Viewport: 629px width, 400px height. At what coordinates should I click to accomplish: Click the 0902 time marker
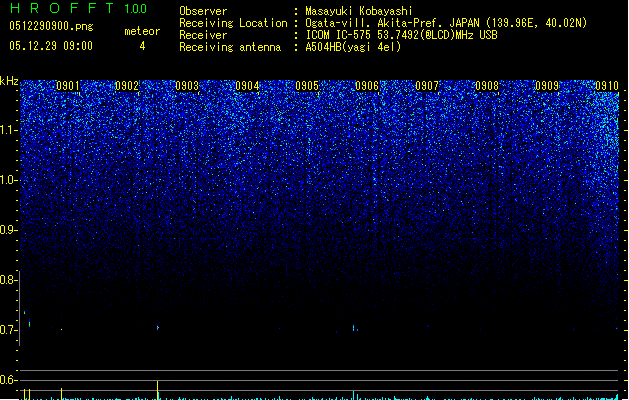[x=127, y=86]
